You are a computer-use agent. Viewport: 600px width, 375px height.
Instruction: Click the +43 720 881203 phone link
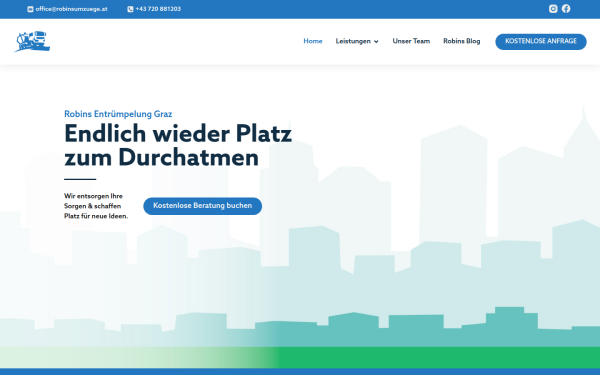click(x=158, y=9)
